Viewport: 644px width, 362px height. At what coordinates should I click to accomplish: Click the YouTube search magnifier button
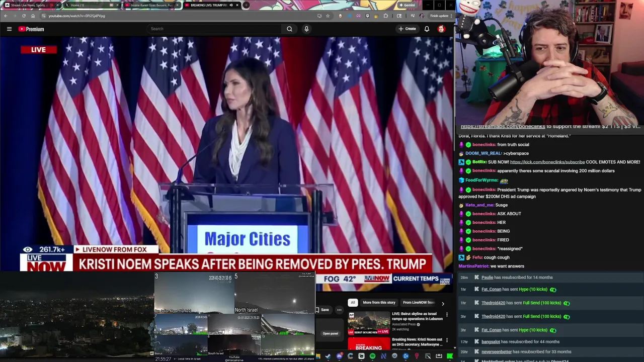(x=289, y=29)
